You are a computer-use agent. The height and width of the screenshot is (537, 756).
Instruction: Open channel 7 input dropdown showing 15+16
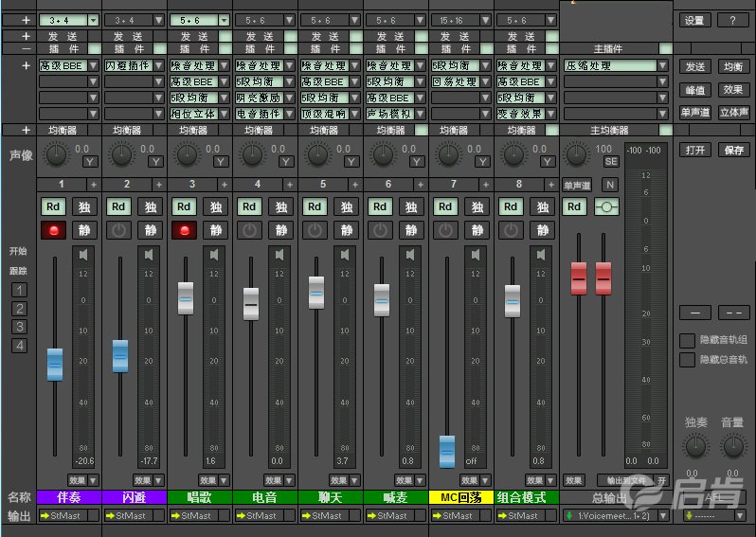(485, 20)
